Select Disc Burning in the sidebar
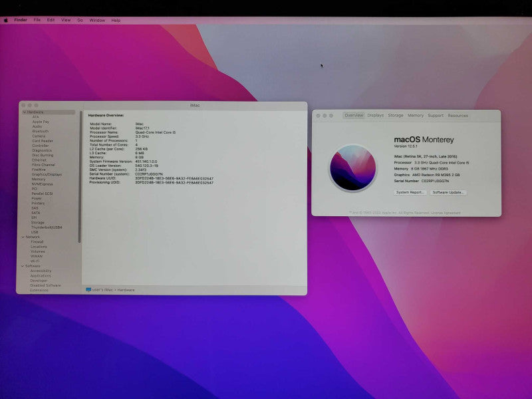The image size is (532, 399). click(43, 155)
